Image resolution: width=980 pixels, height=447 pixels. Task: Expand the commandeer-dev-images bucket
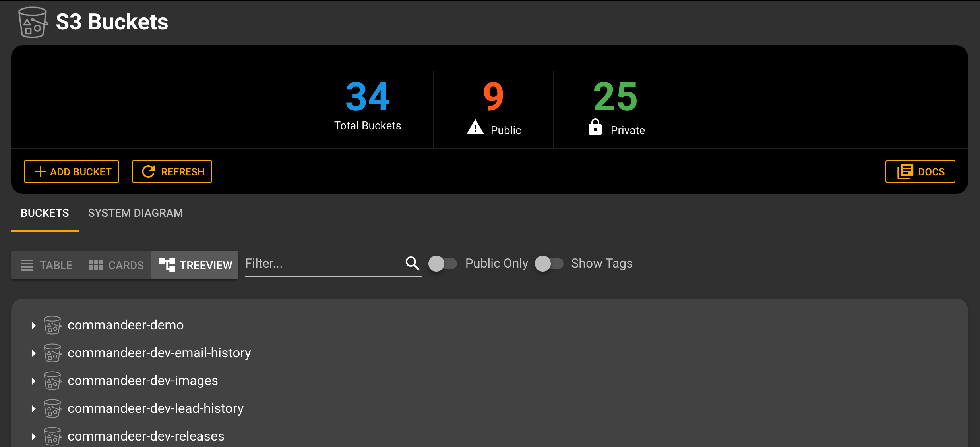tap(33, 381)
